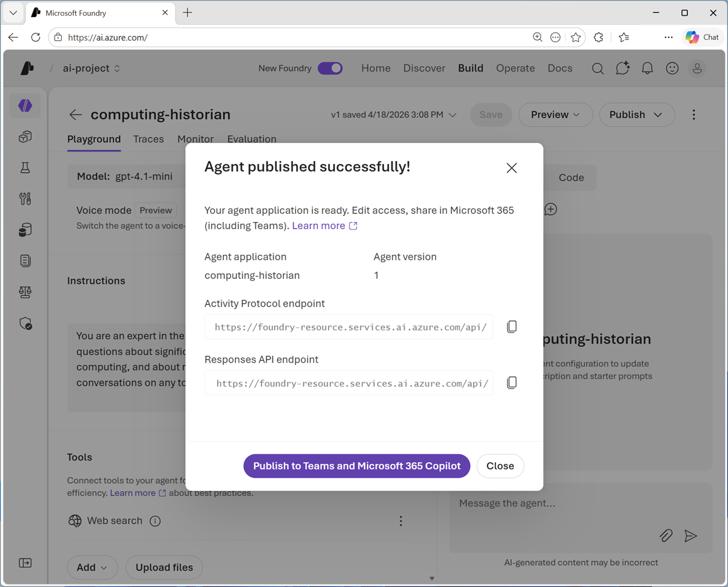Open the Models catalog from the sidebar

[x=25, y=136]
